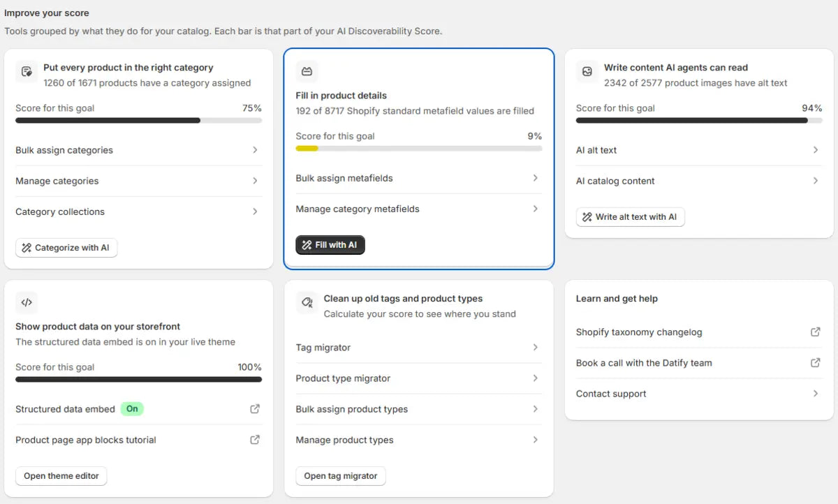Click the tag cleanup icon beside Clean up old tags
The image size is (838, 504).
307,302
